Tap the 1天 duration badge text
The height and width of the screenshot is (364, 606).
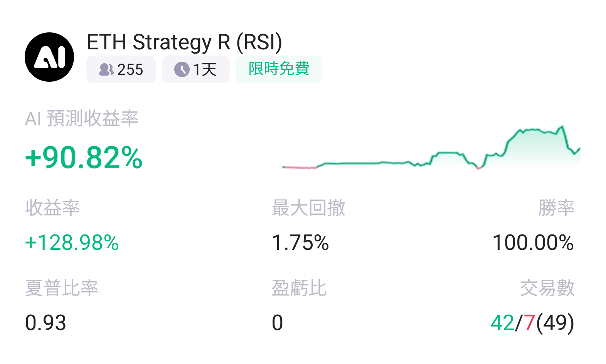(205, 70)
